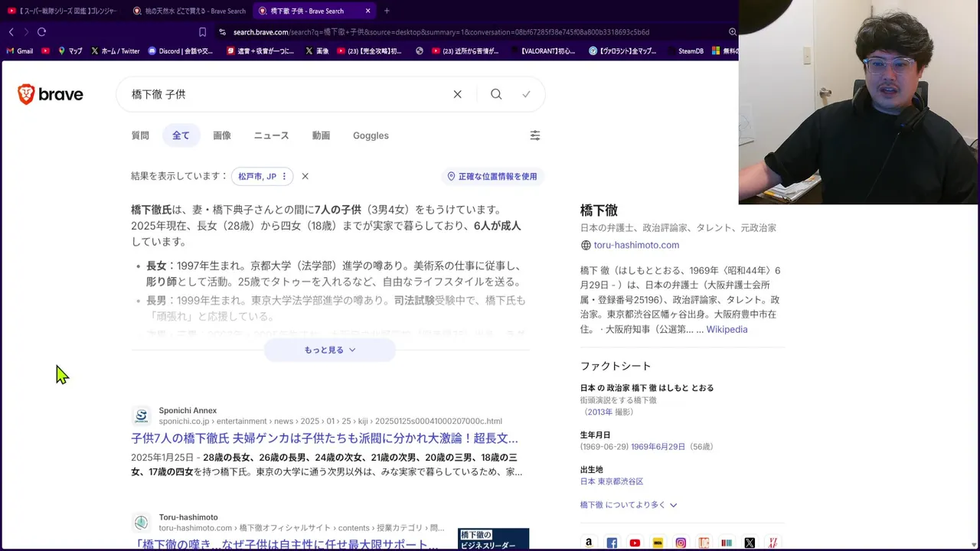
Task: Bookmark this page
Action: point(202,32)
